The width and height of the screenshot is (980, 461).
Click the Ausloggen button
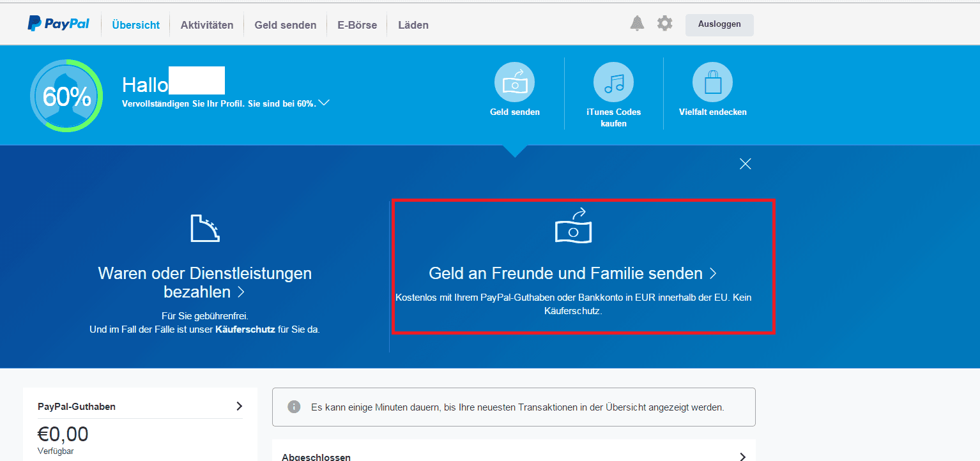point(719,24)
